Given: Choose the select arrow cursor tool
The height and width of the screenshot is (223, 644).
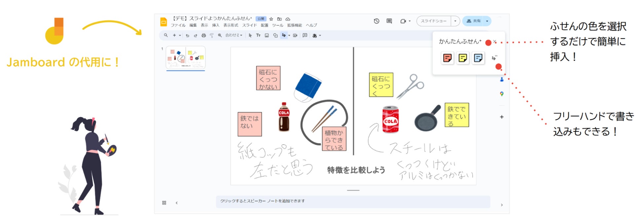Looking at the screenshot, I should click(250, 35).
